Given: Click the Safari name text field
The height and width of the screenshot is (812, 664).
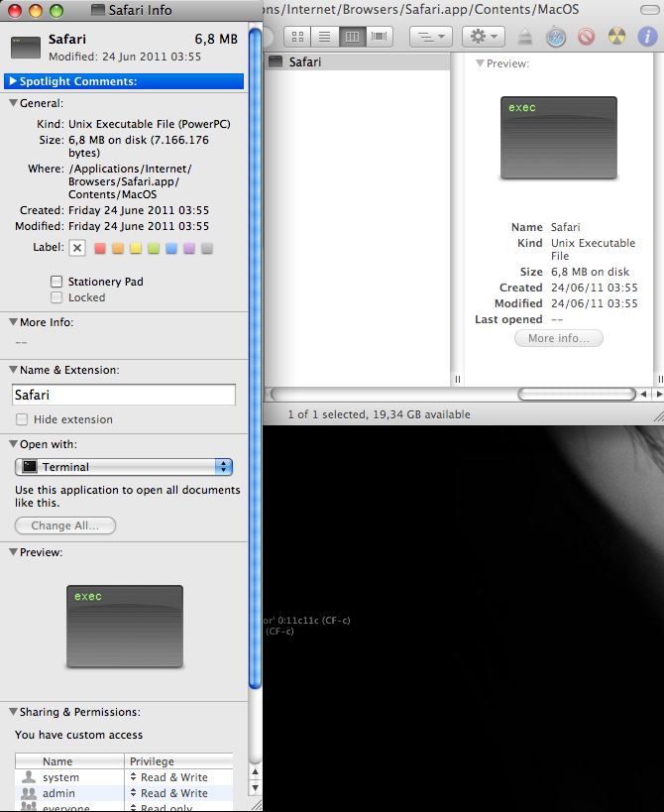Looking at the screenshot, I should pyautogui.click(x=124, y=395).
